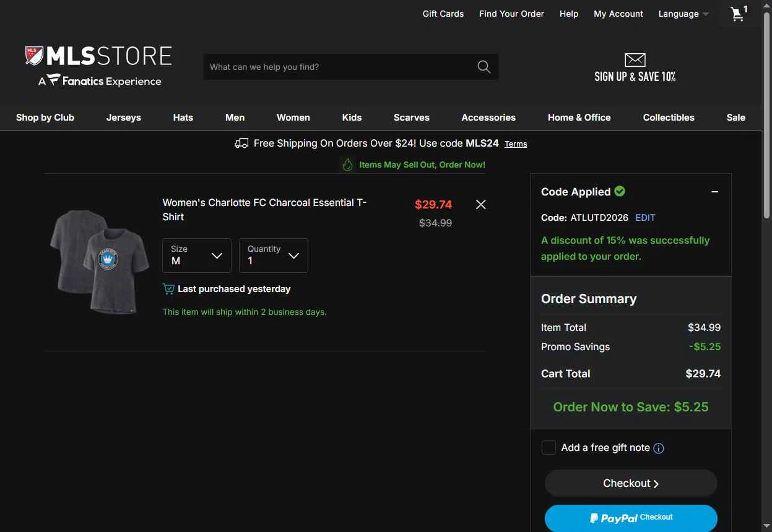Click Order Now to Save: $5.25
Screen dimensions: 772x532
(631, 407)
